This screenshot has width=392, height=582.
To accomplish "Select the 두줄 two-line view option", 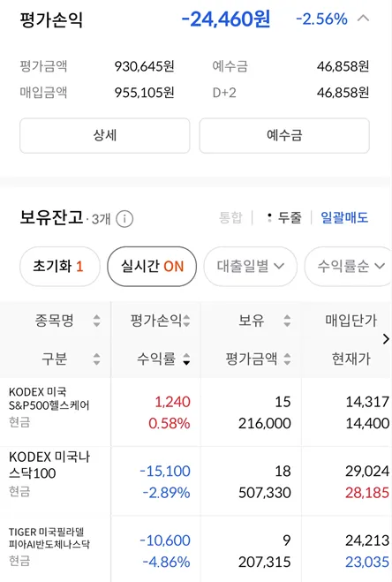I will pos(284,217).
